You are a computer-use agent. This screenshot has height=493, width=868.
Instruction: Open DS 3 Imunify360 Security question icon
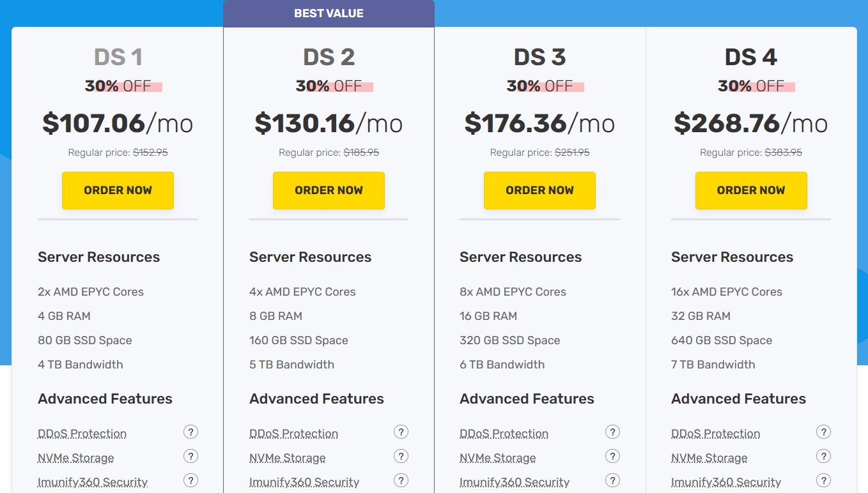coord(612,481)
